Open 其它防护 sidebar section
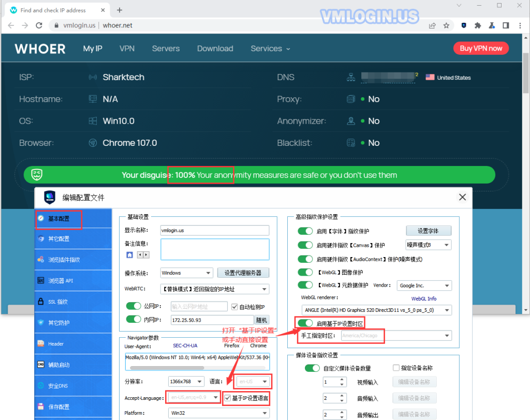Viewport: 530px width, 420px height. (x=73, y=323)
